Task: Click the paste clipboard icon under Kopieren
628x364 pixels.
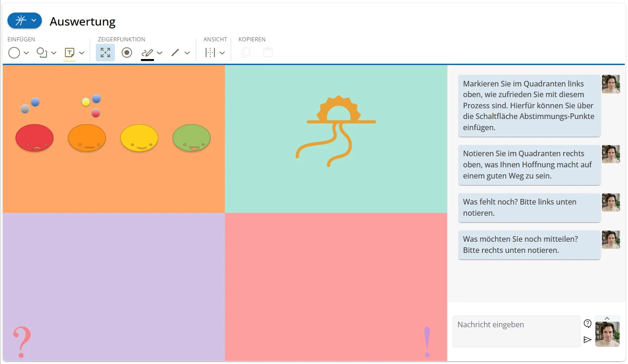Action: point(268,53)
